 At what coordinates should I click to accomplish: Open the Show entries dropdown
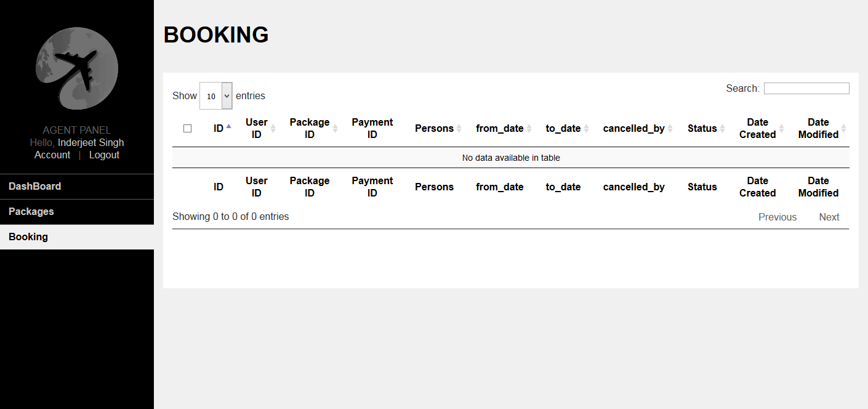[216, 96]
